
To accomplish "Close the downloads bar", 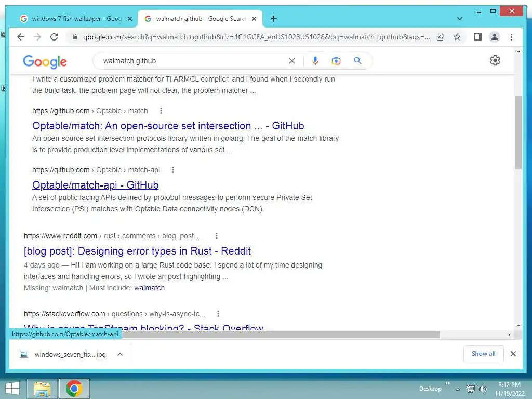I will [x=513, y=354].
